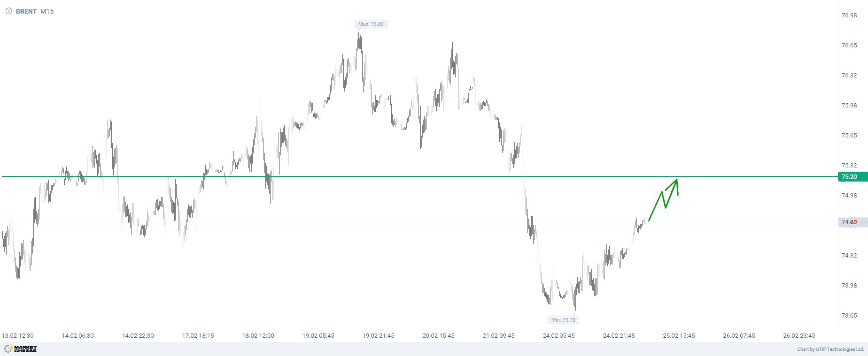
Task: Click the 26.02 23:45 time axis label
Action: coord(799,336)
